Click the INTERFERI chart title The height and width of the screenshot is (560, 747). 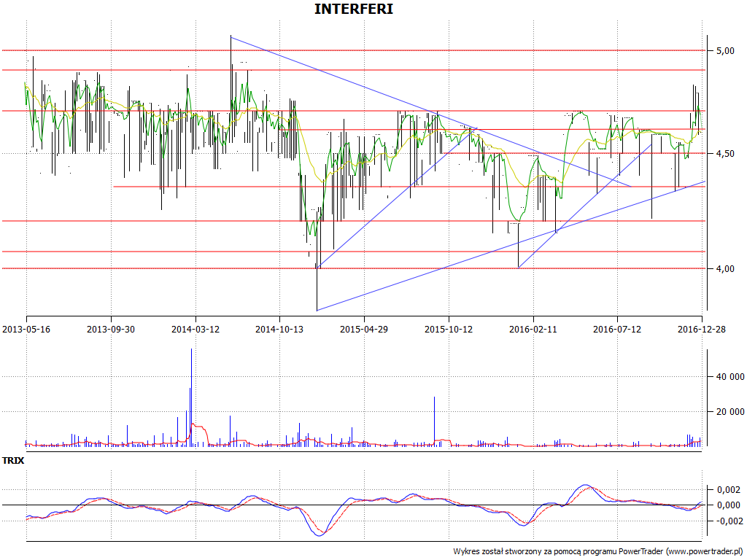tap(354, 9)
